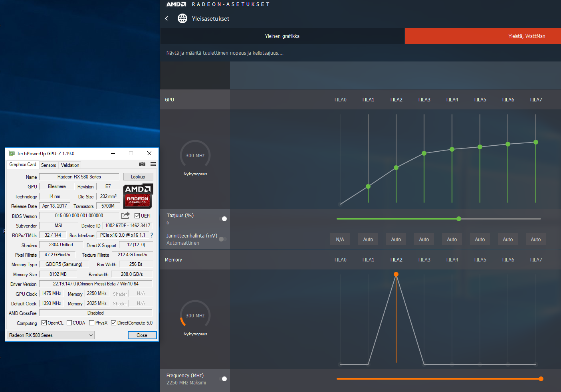Click the GPU TILA1 green graph point
561x392 pixels.
(x=368, y=186)
